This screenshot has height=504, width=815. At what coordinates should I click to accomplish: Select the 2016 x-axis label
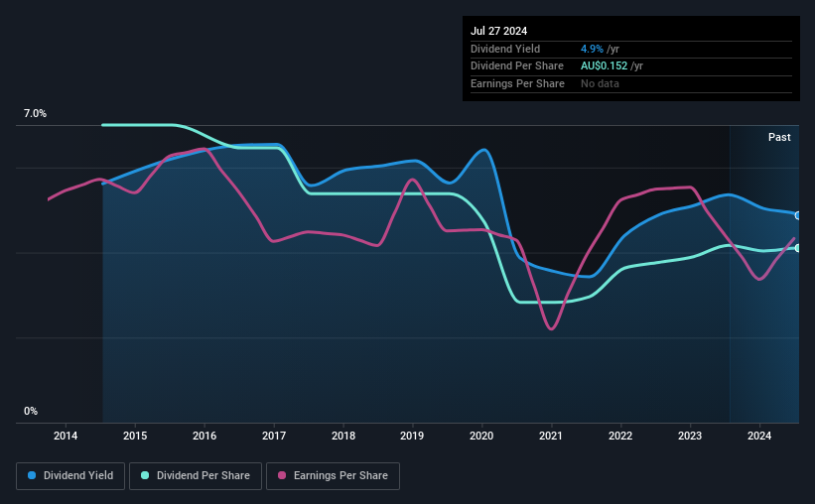point(204,436)
